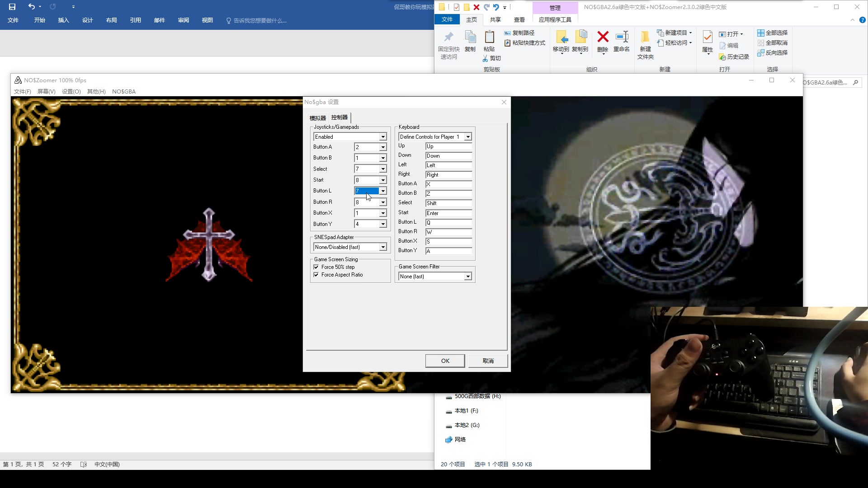Click the New Folder icon
The height and width of the screenshot is (488, 868).
645,37
